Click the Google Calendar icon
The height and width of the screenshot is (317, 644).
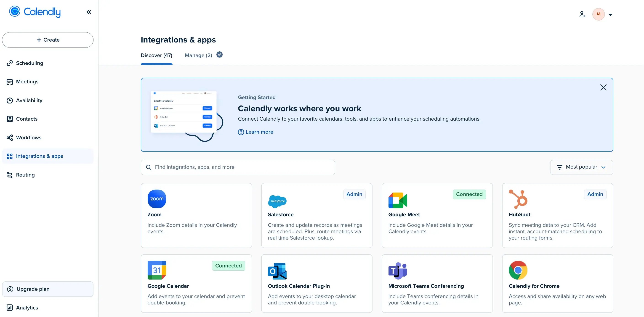tap(157, 270)
